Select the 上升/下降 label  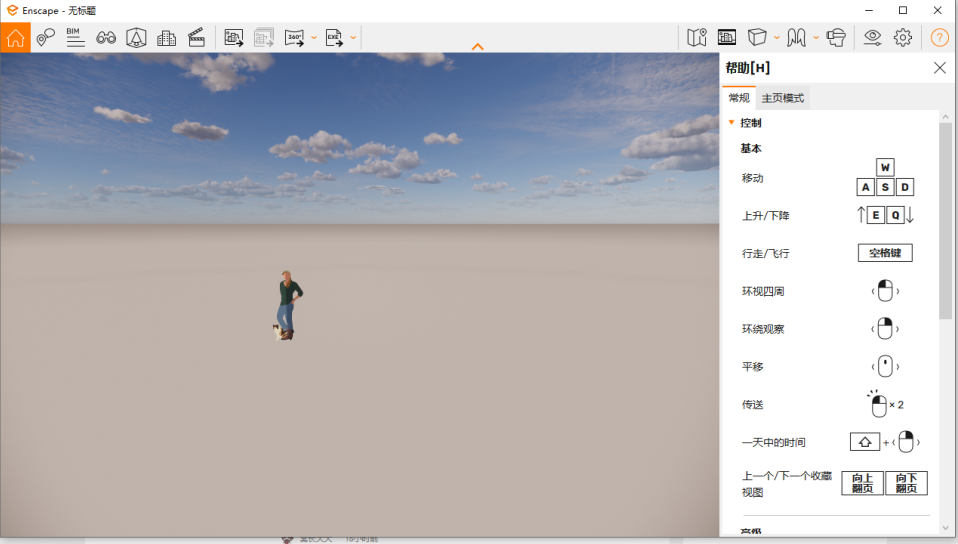(766, 216)
